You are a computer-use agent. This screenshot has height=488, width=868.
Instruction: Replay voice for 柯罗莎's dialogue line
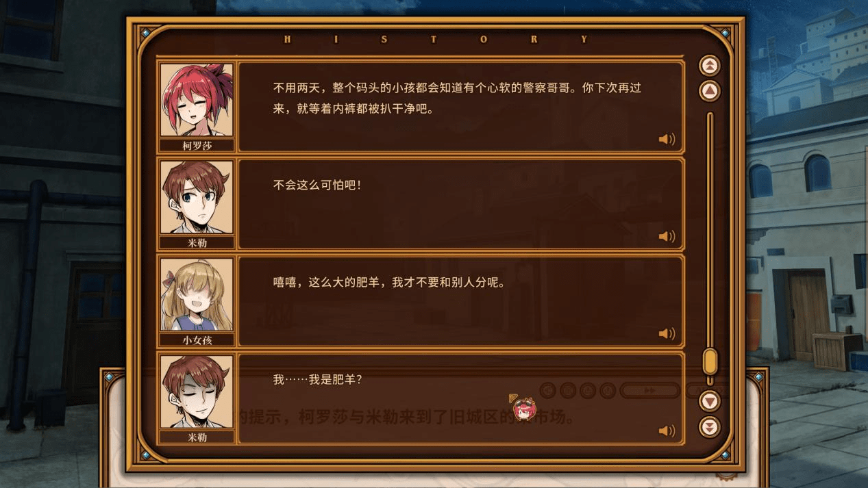[667, 140]
